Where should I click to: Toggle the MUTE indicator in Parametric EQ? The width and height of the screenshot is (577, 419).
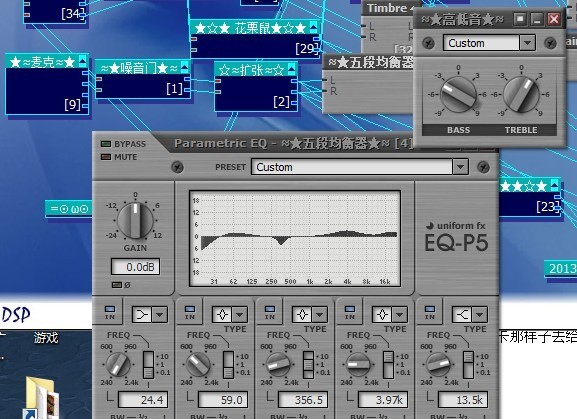[x=106, y=157]
